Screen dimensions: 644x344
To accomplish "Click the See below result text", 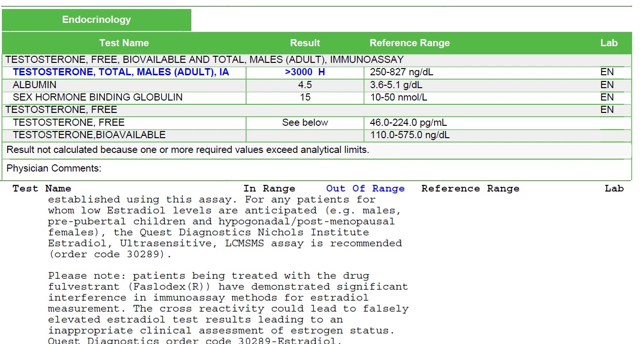I will coord(305,122).
